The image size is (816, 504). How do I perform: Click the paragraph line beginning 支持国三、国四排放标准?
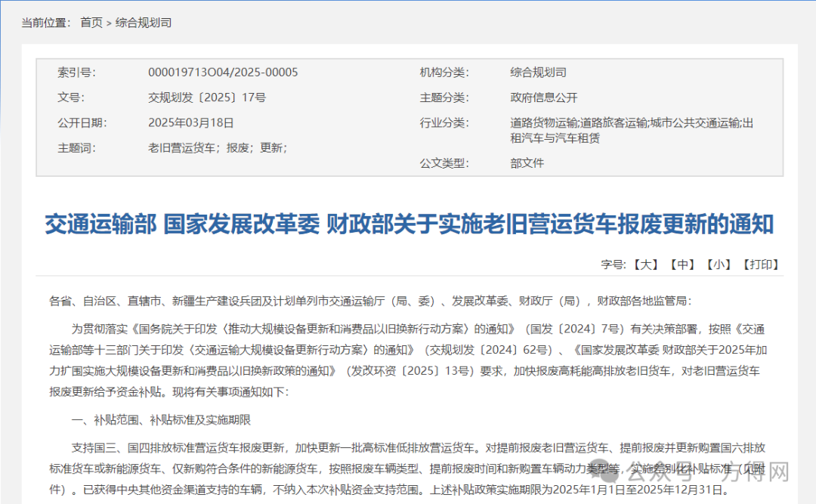coord(419,448)
